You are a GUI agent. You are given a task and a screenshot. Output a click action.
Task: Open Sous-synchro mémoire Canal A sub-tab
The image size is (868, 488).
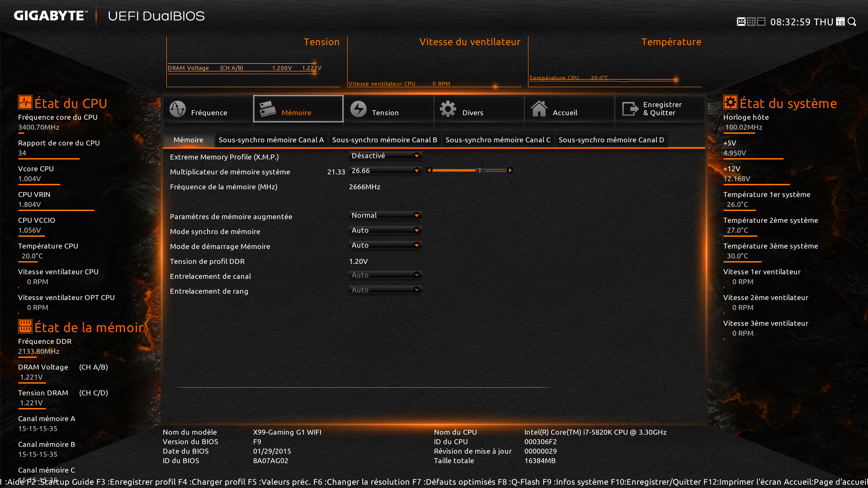click(271, 140)
